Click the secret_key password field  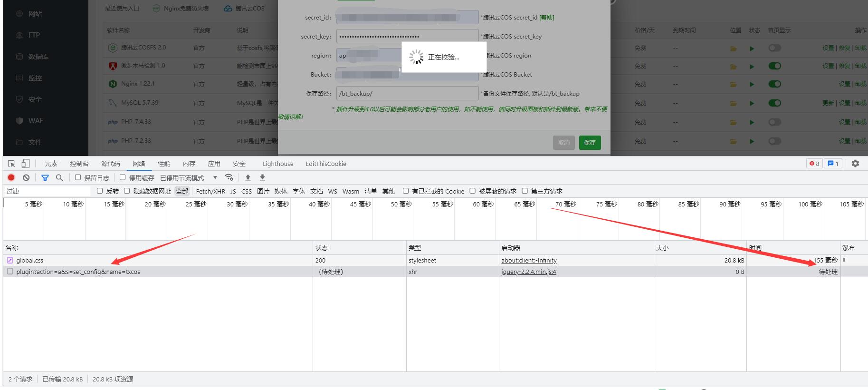click(x=407, y=36)
